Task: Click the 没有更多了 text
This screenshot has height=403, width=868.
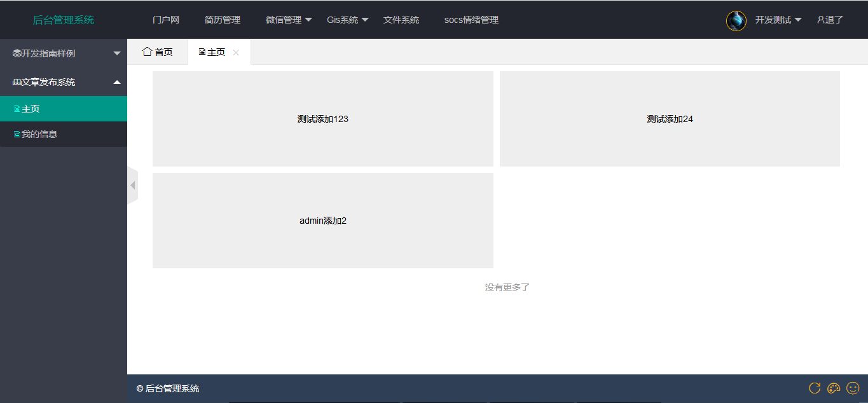Action: click(x=507, y=287)
